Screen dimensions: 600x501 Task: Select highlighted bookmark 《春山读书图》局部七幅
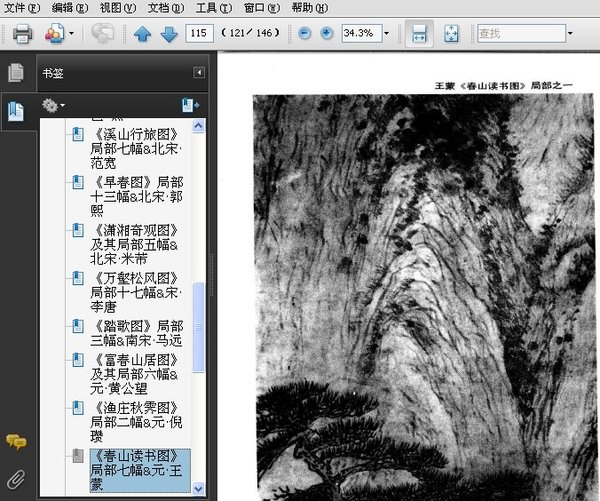click(x=140, y=470)
